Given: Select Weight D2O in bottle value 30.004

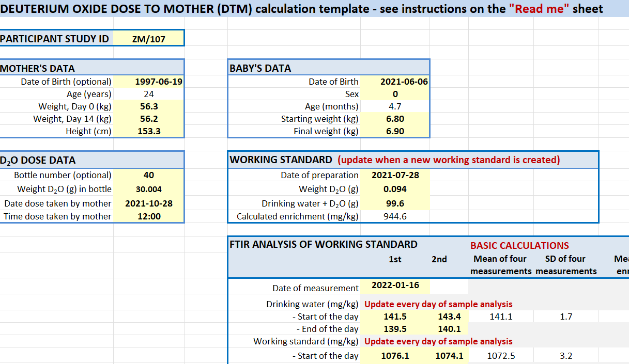Looking at the screenshot, I should [148, 189].
